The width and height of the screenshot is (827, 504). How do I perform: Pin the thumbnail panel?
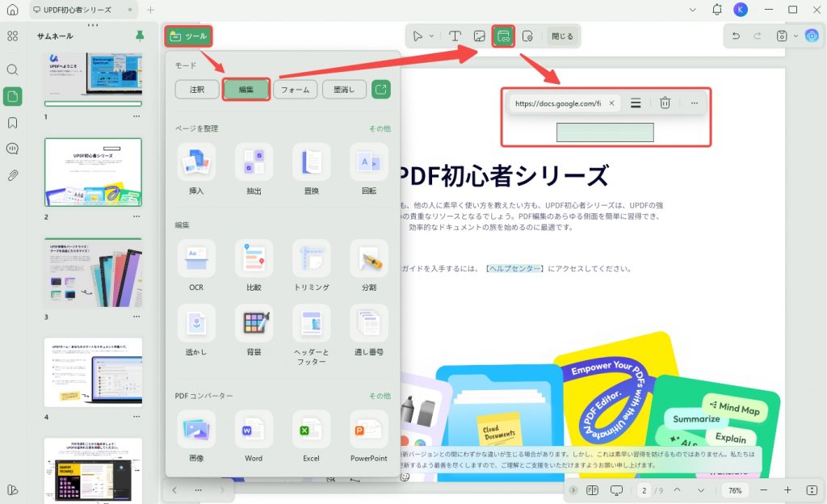tap(140, 36)
